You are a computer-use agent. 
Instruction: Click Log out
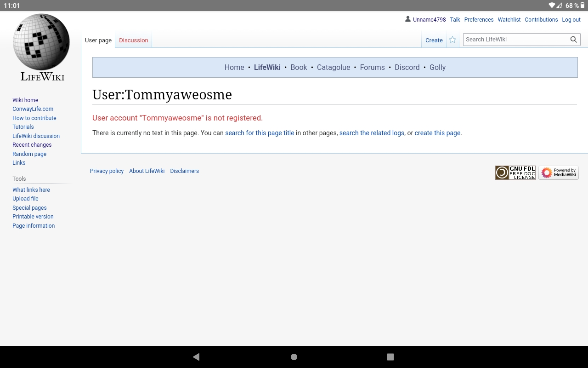[x=571, y=20]
